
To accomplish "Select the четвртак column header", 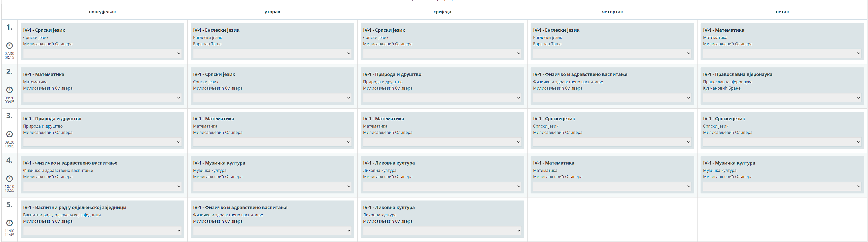I will click(x=612, y=12).
